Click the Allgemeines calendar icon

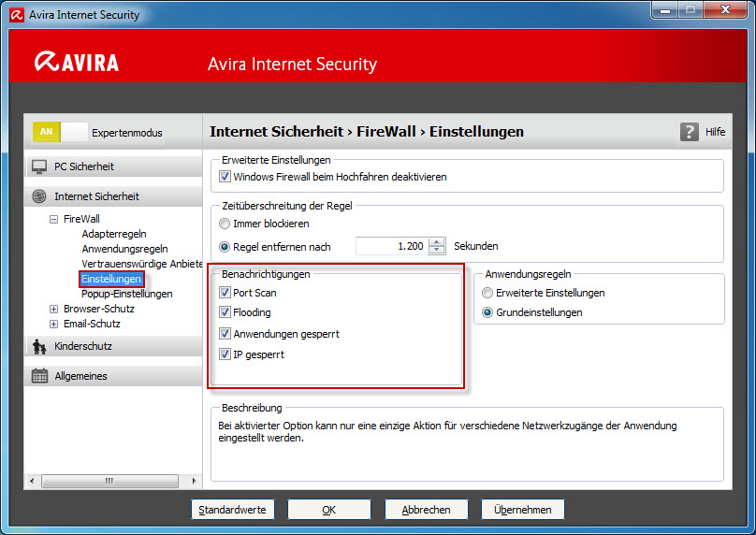point(39,376)
